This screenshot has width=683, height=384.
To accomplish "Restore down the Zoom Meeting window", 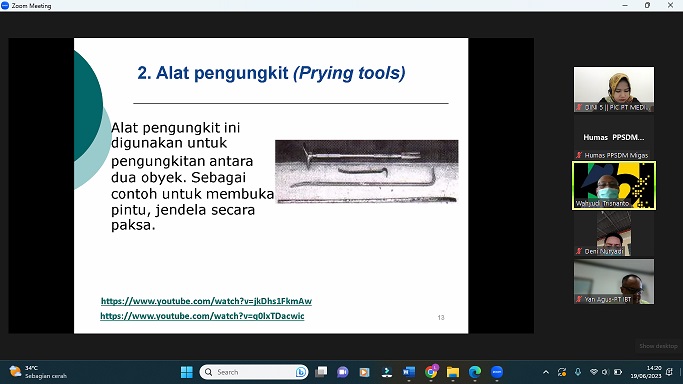I will coord(647,5).
